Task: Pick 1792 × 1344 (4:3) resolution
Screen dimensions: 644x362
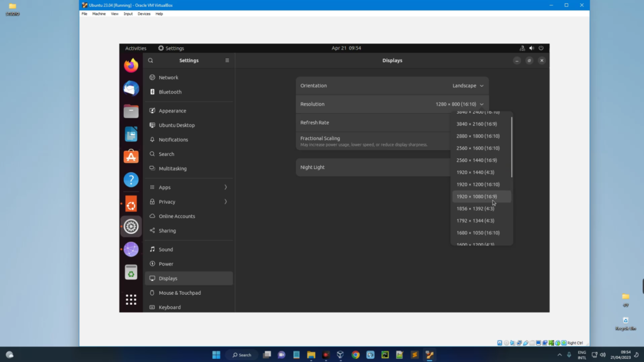Action: click(482, 221)
